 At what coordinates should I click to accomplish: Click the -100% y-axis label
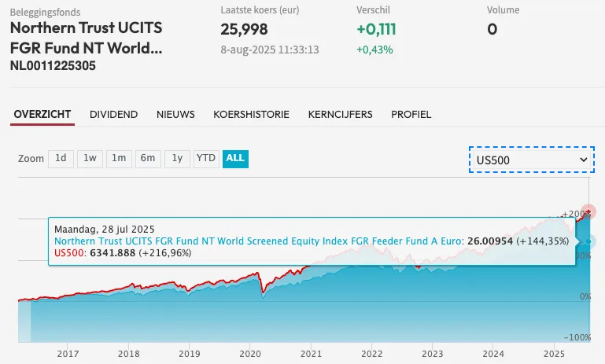point(577,337)
